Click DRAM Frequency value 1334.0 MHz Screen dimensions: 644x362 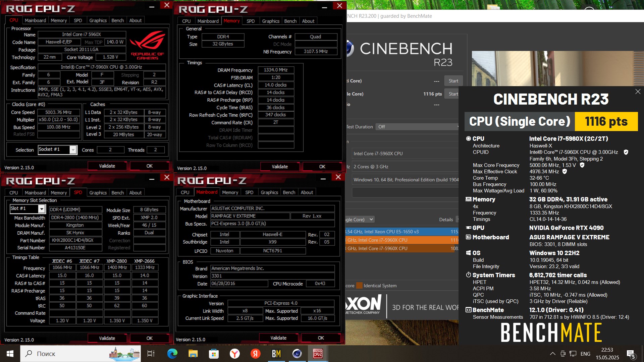click(276, 70)
